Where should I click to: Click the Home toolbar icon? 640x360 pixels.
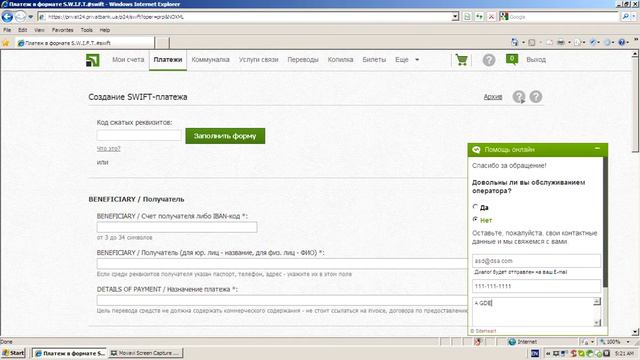click(514, 42)
